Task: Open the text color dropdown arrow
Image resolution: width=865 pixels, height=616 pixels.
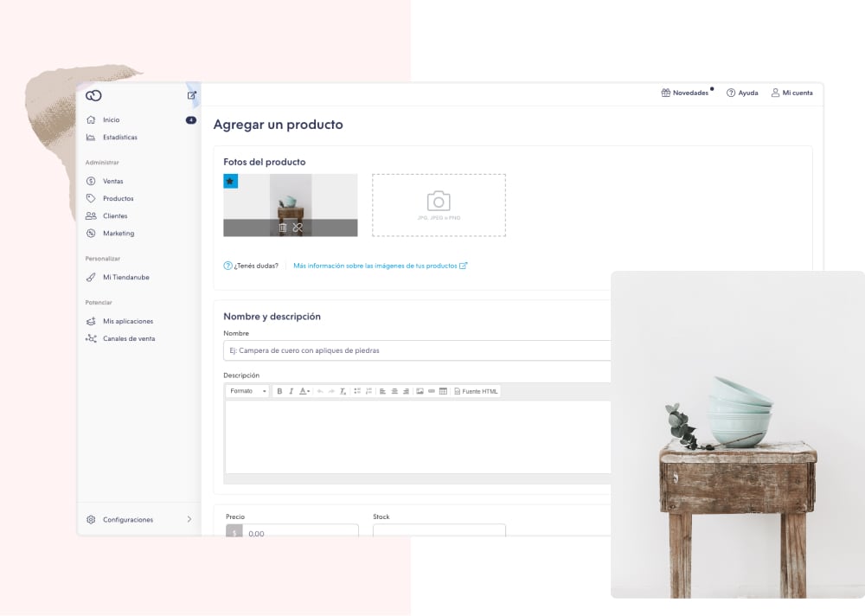Action: (x=309, y=392)
